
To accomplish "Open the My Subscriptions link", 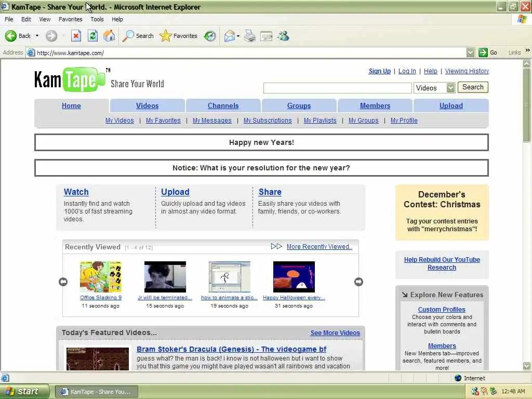I will (x=268, y=121).
